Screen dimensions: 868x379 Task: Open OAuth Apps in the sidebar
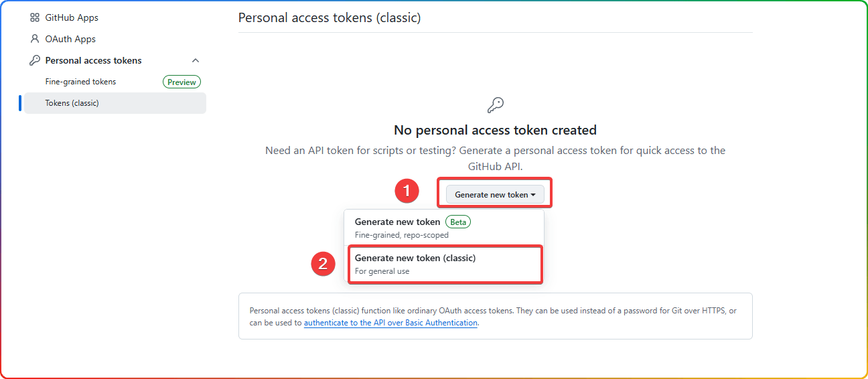[70, 40]
